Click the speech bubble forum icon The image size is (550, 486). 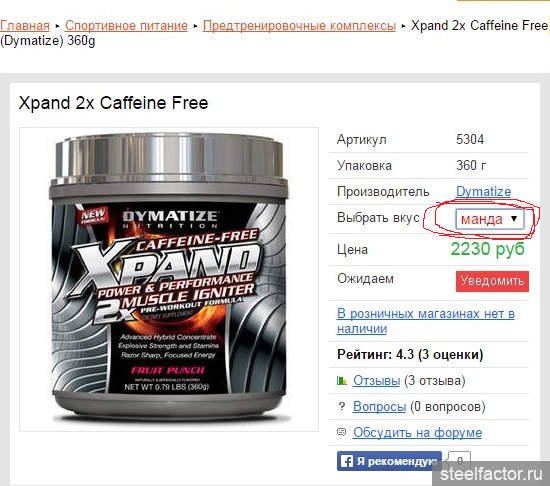(341, 432)
